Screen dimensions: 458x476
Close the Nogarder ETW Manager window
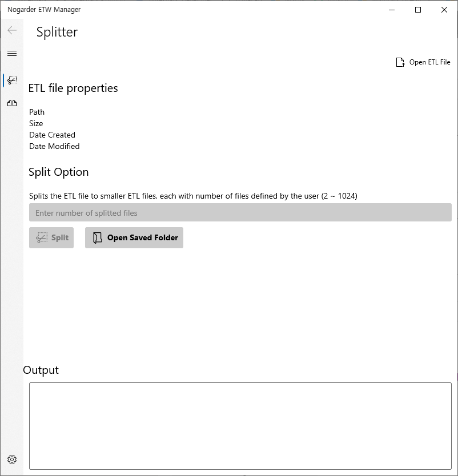[x=444, y=10]
